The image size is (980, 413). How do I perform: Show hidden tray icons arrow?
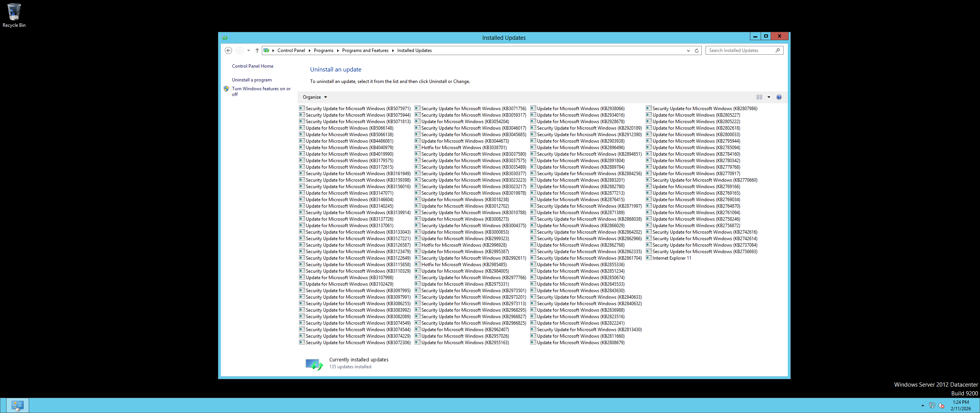(x=923, y=405)
